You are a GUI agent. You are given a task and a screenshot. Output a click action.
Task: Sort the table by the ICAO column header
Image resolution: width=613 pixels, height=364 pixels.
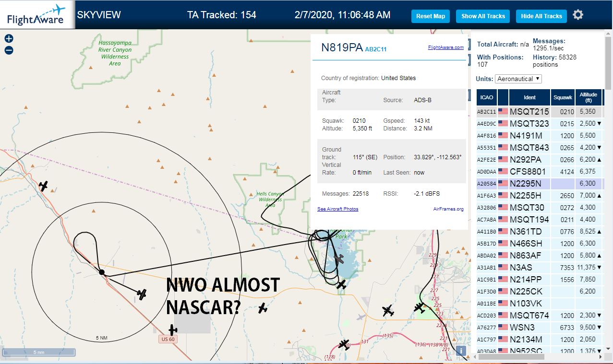[487, 97]
